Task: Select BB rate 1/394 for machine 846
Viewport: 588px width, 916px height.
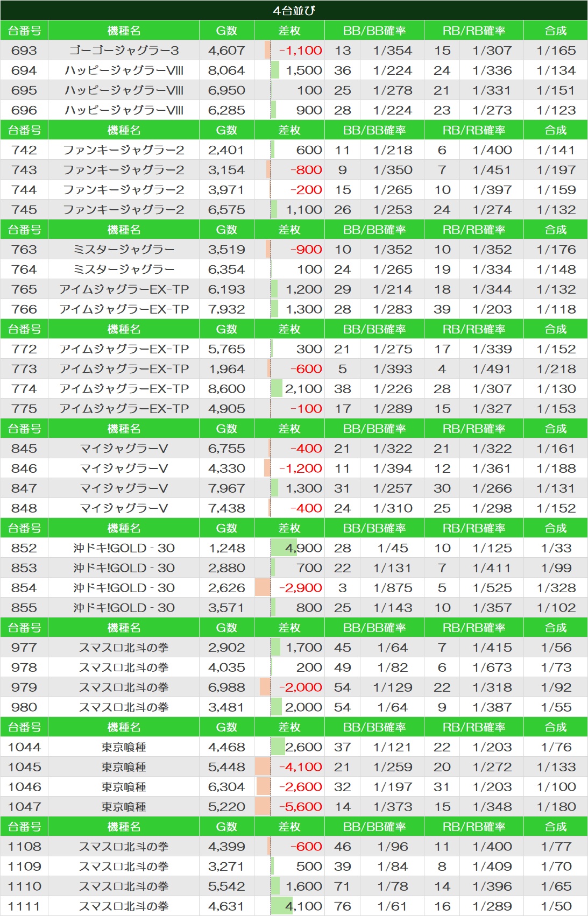Action: coord(393,468)
